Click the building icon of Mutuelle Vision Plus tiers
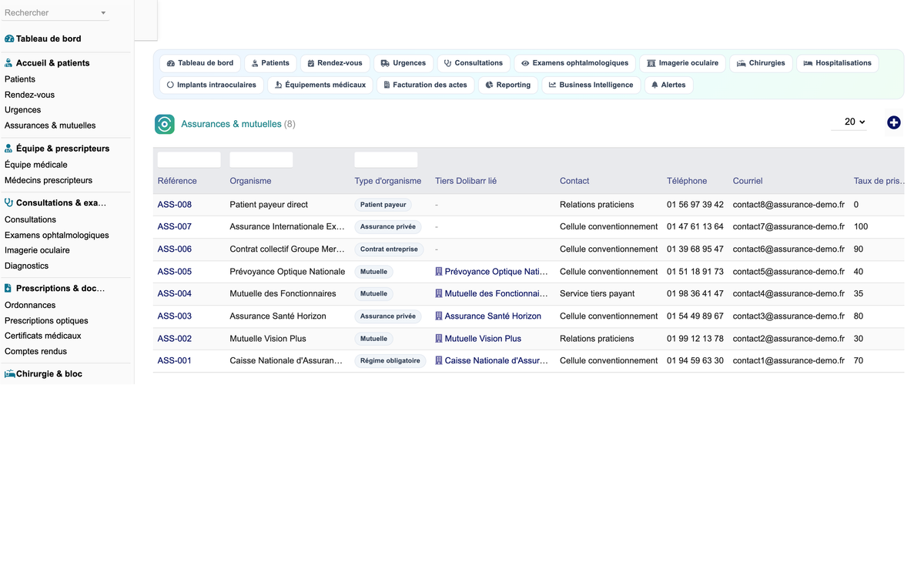924x572 pixels. [x=439, y=339]
